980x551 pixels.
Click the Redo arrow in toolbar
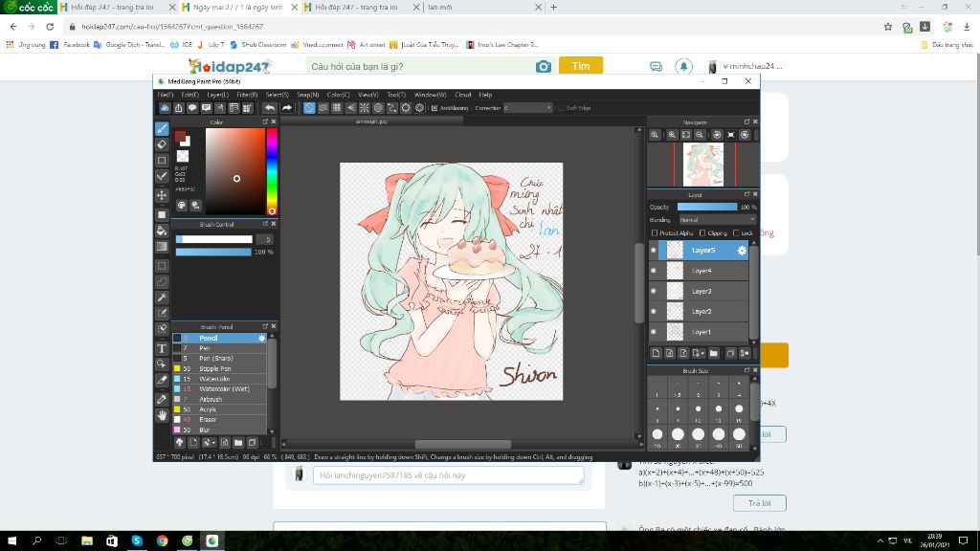point(287,108)
